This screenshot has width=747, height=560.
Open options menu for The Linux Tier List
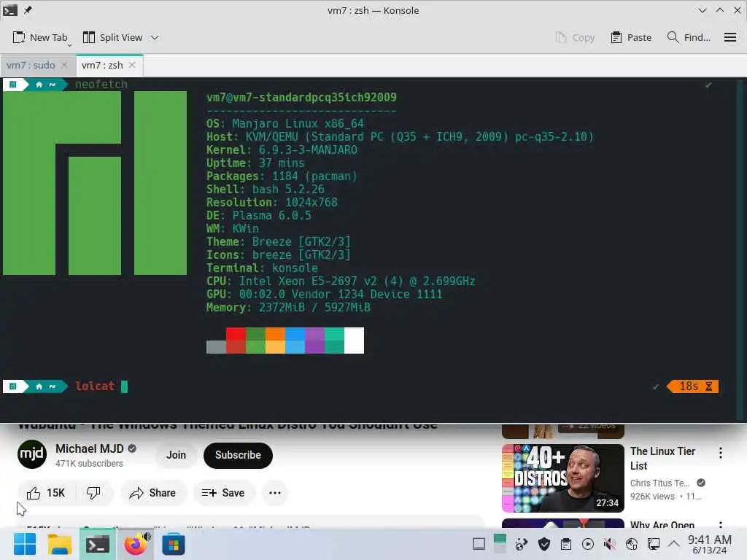[720, 453]
